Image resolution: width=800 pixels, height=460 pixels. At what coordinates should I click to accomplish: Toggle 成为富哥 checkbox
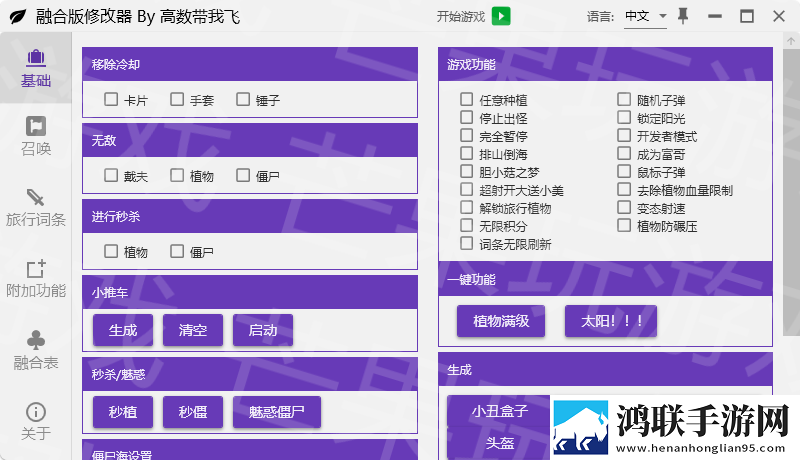pos(624,153)
